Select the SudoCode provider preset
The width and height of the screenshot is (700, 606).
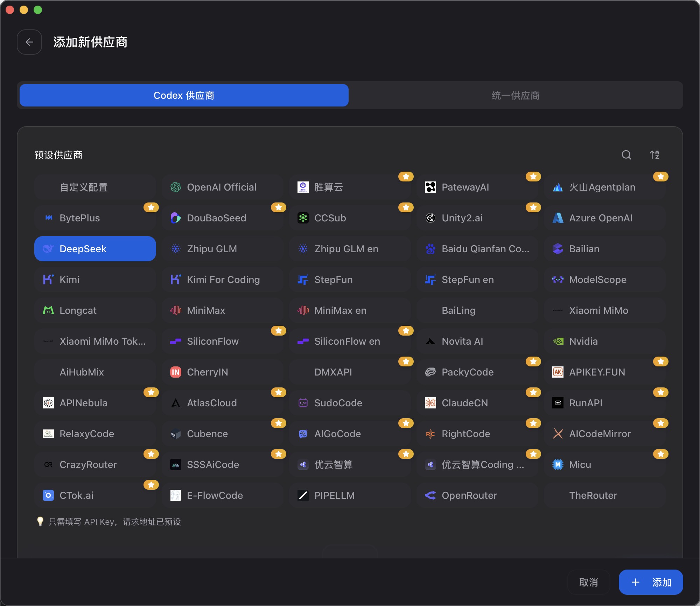pyautogui.click(x=350, y=403)
